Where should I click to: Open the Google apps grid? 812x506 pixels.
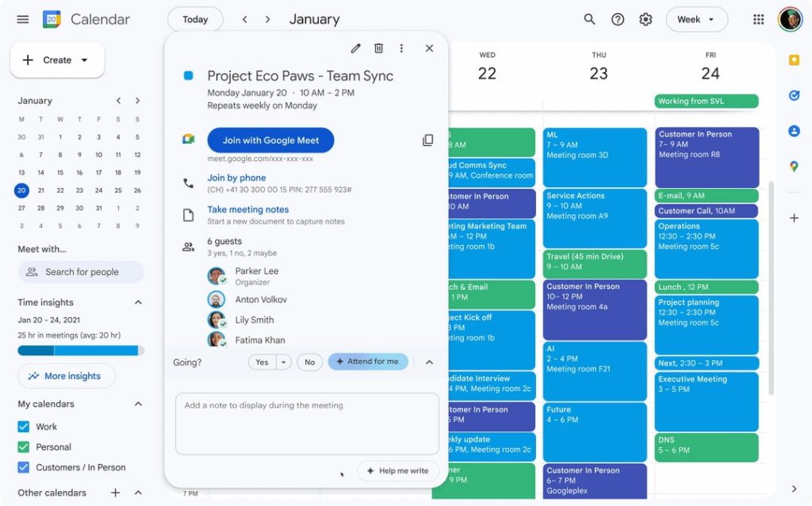758,19
